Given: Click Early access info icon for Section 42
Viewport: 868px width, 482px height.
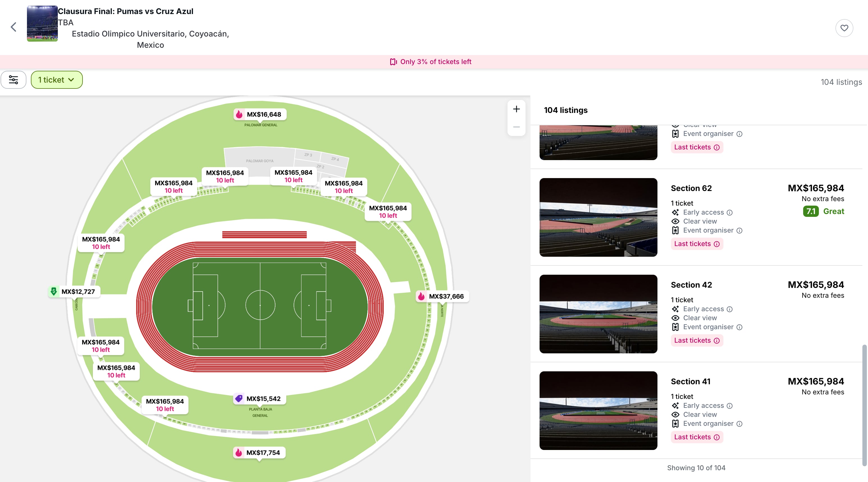Looking at the screenshot, I should (x=730, y=310).
